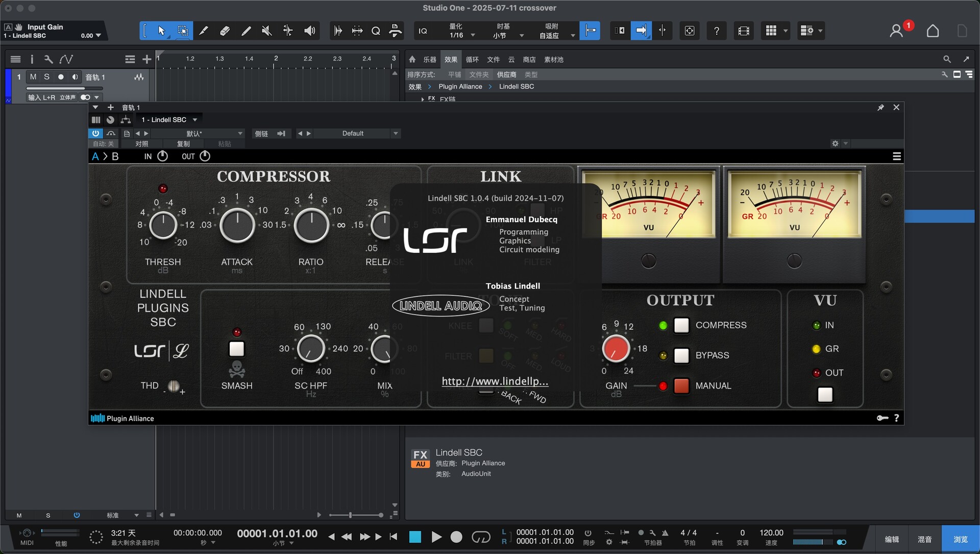Toggle the SMASH button
The width and height of the screenshot is (980, 554).
(x=237, y=349)
